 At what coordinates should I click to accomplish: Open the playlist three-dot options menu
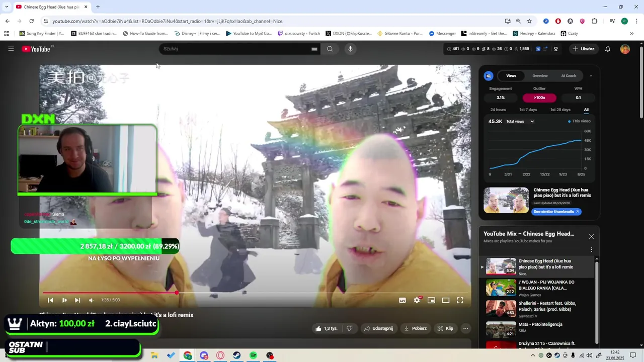[591, 249]
